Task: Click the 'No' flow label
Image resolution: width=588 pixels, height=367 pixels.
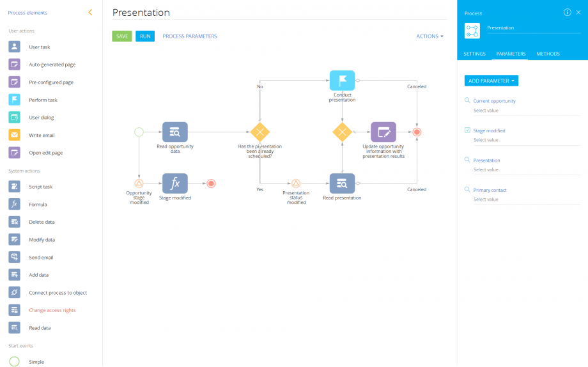Action: 260,87
